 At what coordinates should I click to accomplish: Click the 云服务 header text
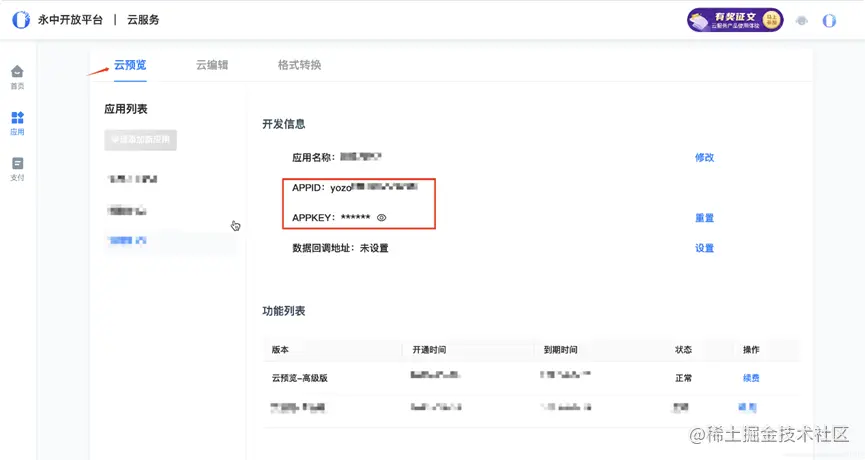[x=143, y=20]
